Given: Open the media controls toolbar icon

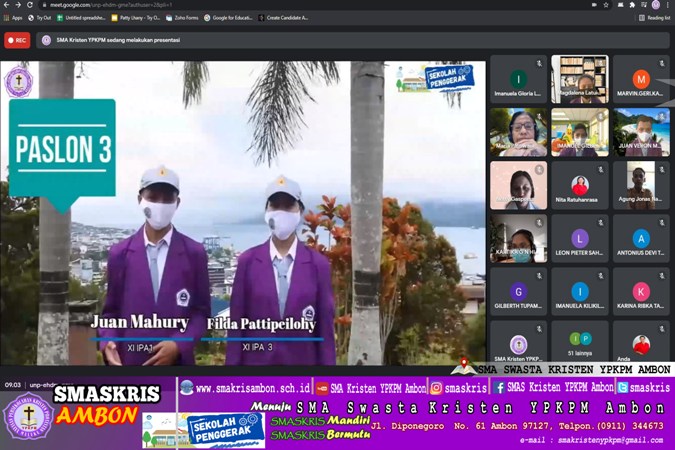Looking at the screenshot, I should [x=644, y=5].
